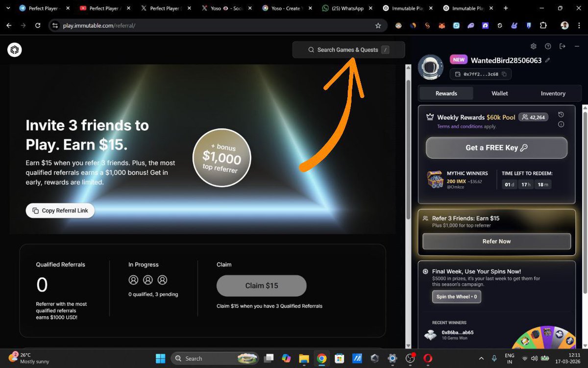Open the Opera browser from taskbar
The image size is (588, 368).
(428, 358)
